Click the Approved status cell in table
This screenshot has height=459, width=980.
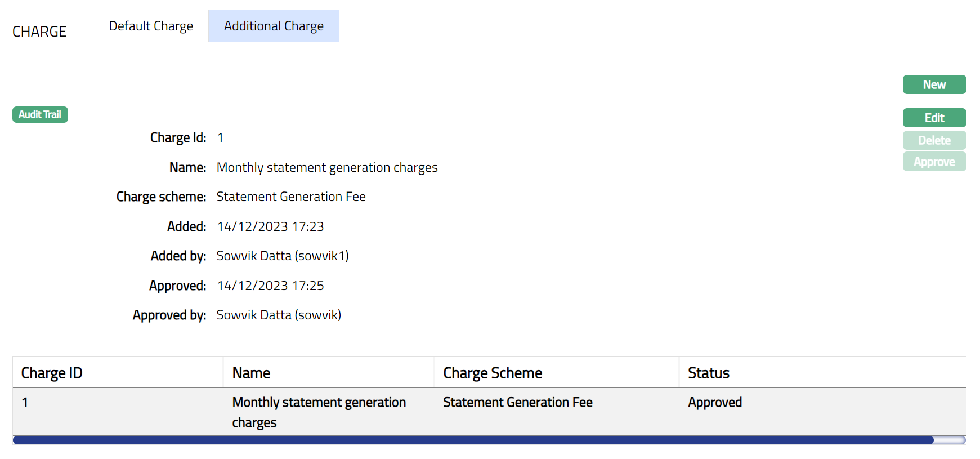click(x=714, y=403)
